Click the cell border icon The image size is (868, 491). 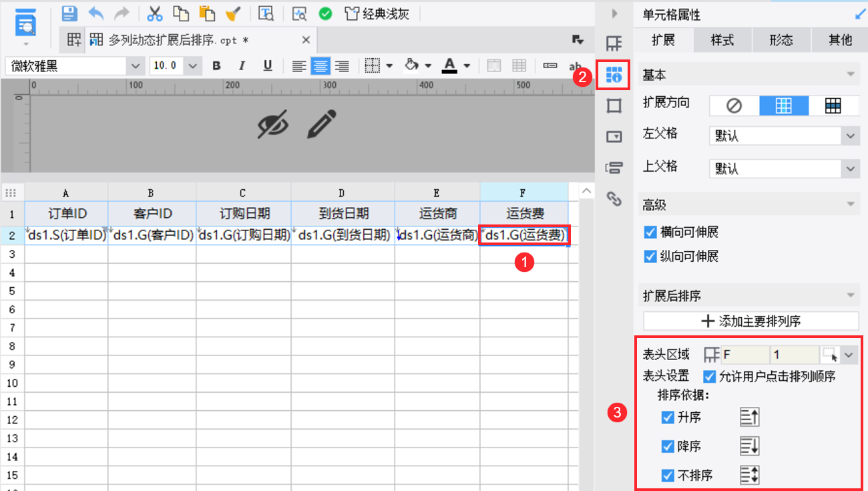click(x=373, y=65)
